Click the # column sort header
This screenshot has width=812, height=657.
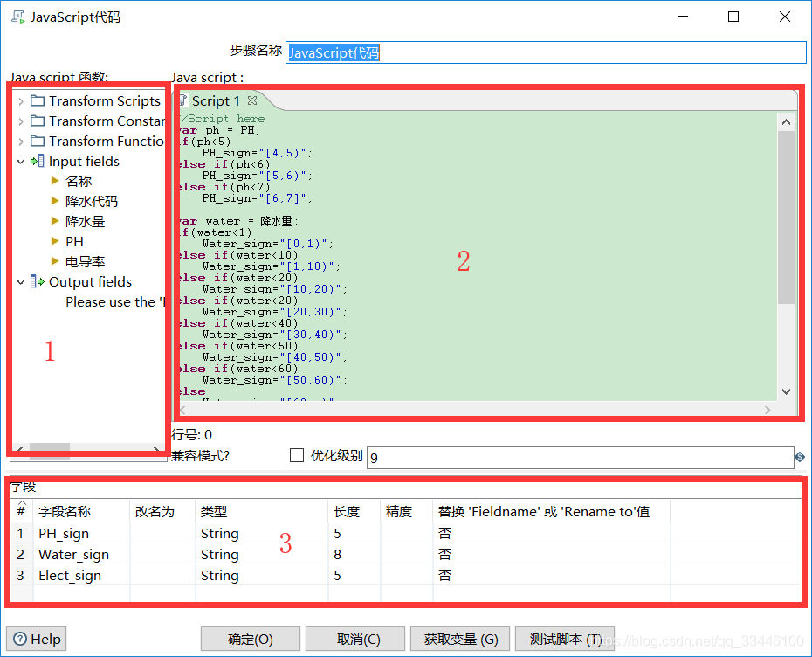pos(21,510)
